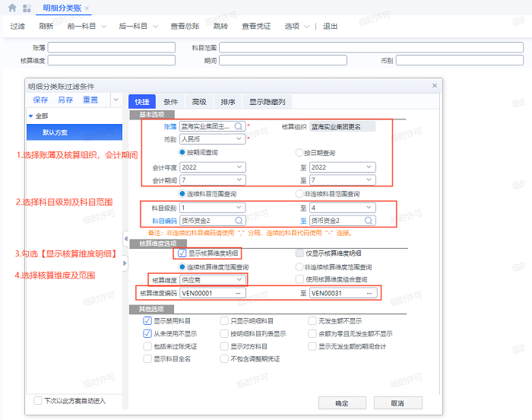Switch to the 条件 tab
This screenshot has height=420, width=532.
pos(171,101)
